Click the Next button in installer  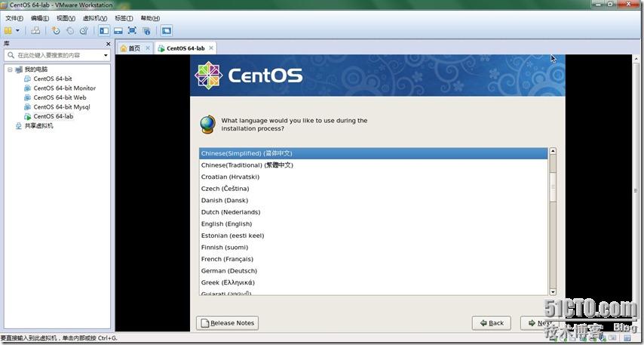pos(540,323)
